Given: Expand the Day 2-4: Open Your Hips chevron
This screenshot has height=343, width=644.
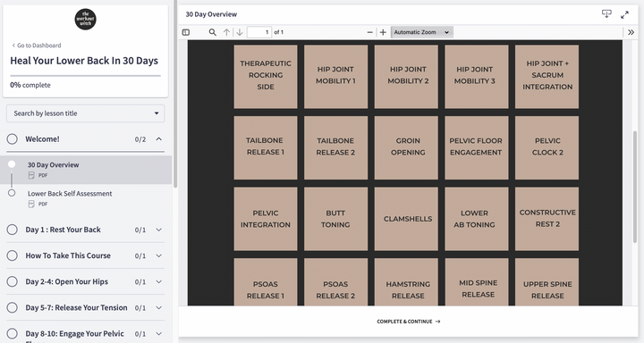Looking at the screenshot, I should pos(159,282).
